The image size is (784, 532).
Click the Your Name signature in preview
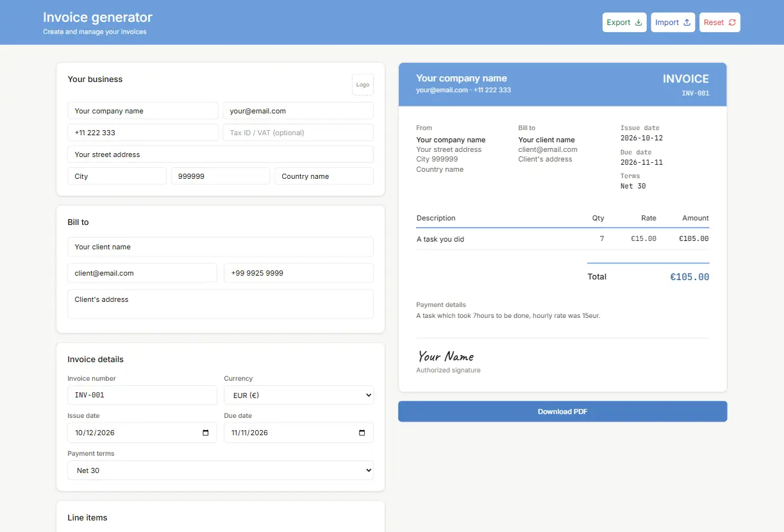[446, 356]
